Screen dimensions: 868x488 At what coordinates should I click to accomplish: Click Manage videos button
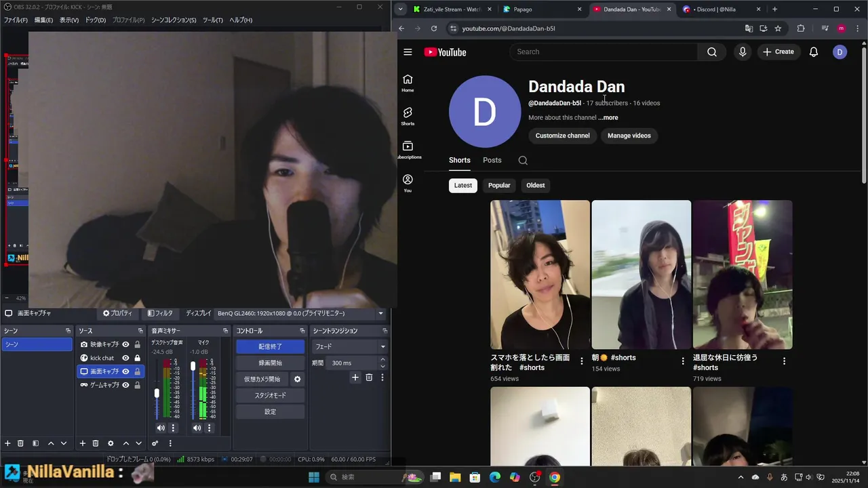click(629, 136)
